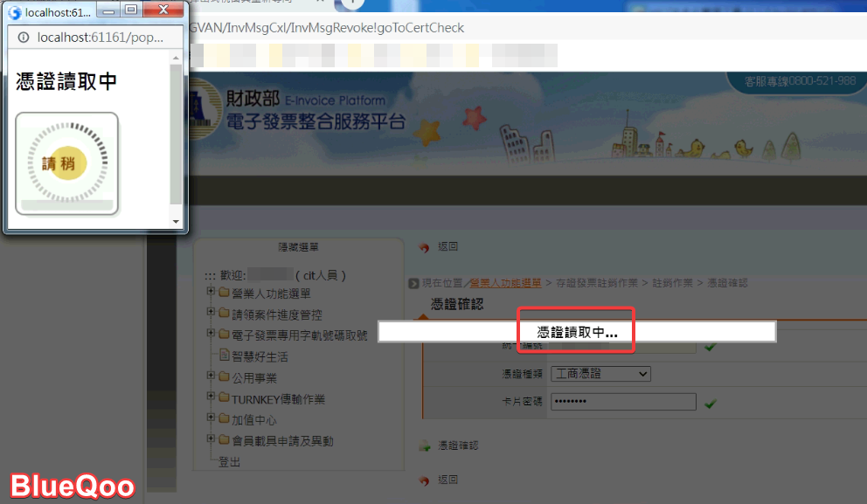This screenshot has width=867, height=504.
Task: Click the 卡片密碼 password field
Action: pyautogui.click(x=622, y=402)
